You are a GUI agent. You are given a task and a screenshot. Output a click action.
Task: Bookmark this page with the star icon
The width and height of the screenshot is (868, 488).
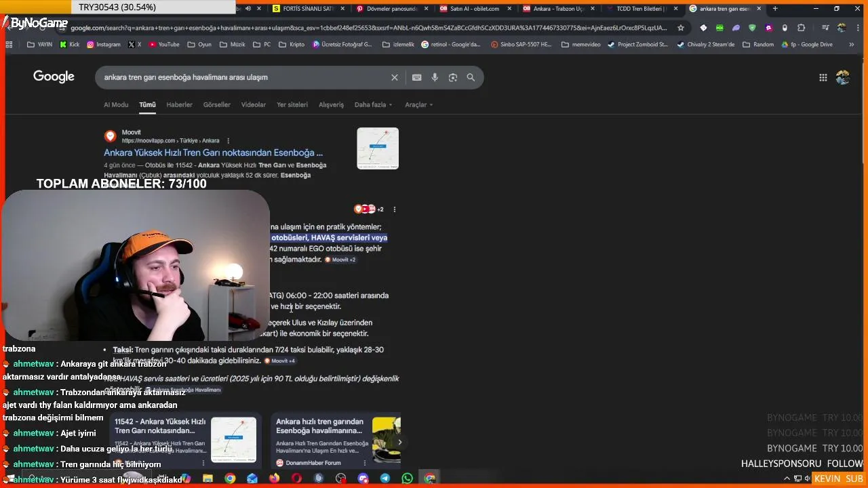(x=681, y=28)
